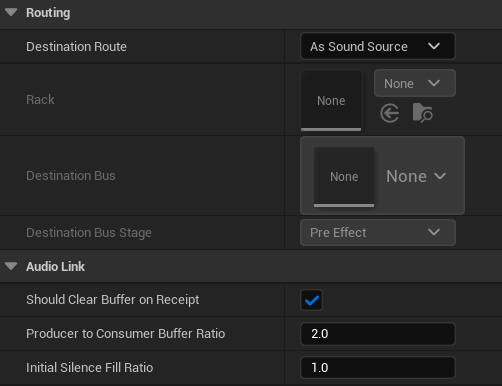Select the Initial Silence Fill Ratio label
Viewport: 502px width, 386px height.
click(90, 368)
